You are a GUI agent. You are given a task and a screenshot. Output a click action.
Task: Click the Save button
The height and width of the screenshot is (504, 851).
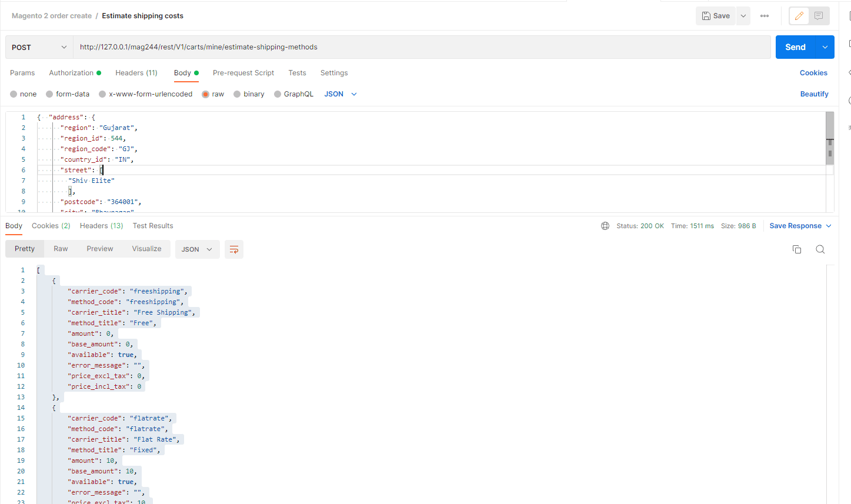[x=716, y=16]
